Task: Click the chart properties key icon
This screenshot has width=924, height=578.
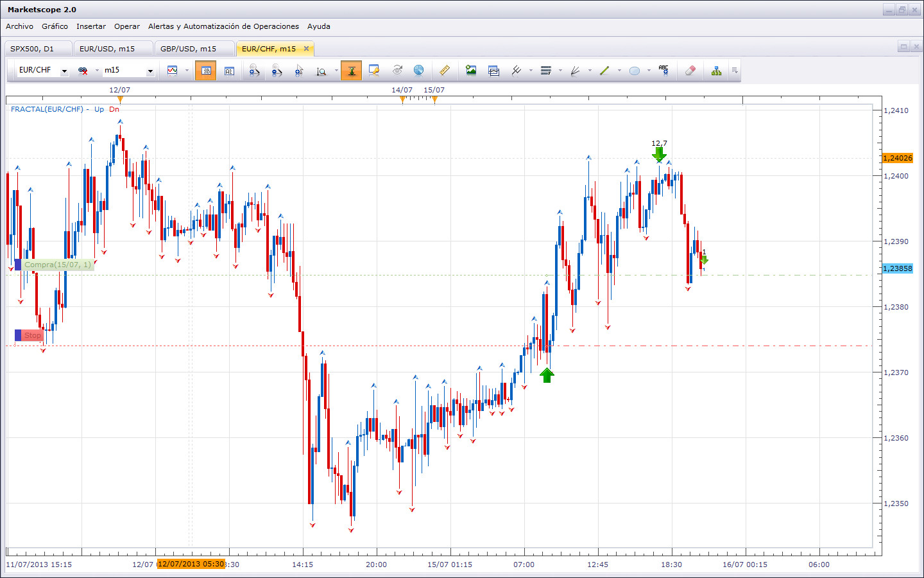Action: point(374,71)
